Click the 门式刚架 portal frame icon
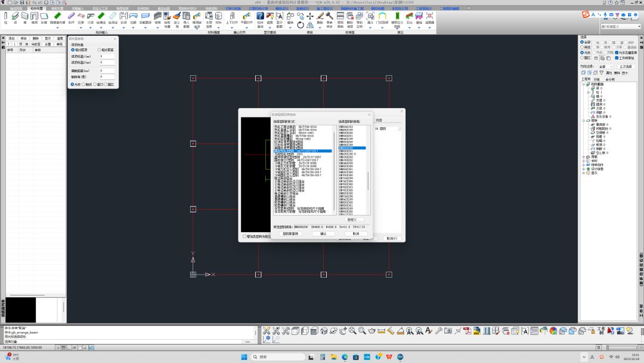The width and height of the screenshot is (644, 363). coord(382,16)
